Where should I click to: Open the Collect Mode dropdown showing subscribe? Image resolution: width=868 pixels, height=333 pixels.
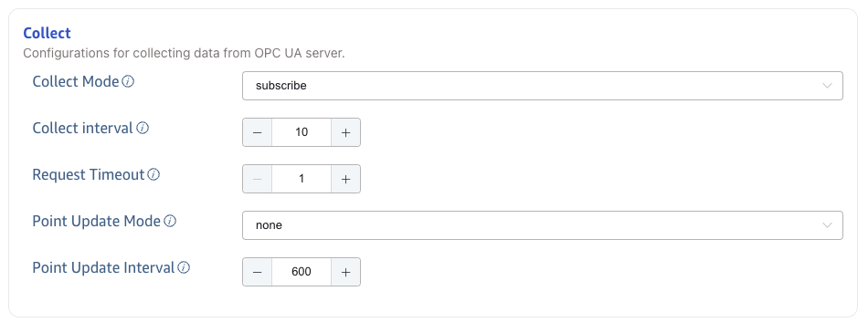543,86
